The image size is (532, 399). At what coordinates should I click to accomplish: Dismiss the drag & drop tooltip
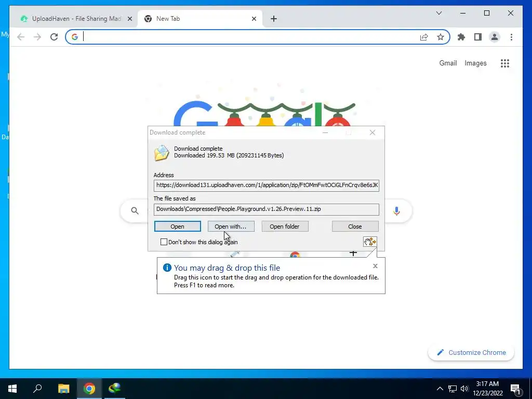375,266
